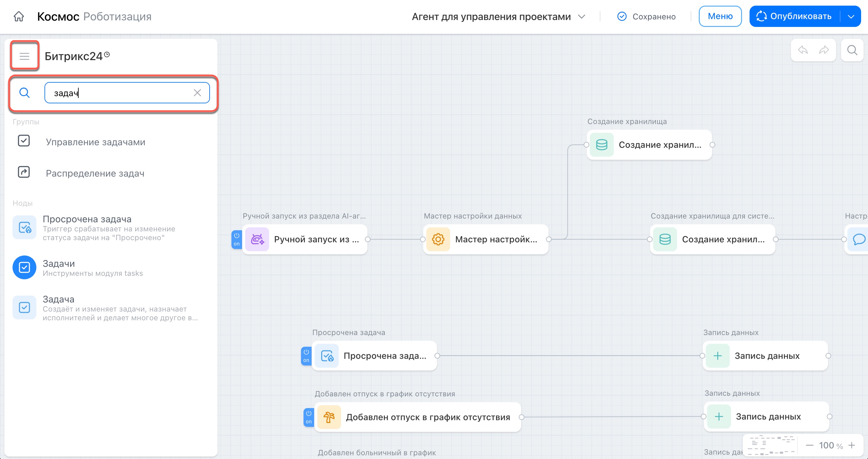The image size is (868, 459).
Task: Toggle on switch for Добавлен отпуск node
Action: tap(308, 417)
